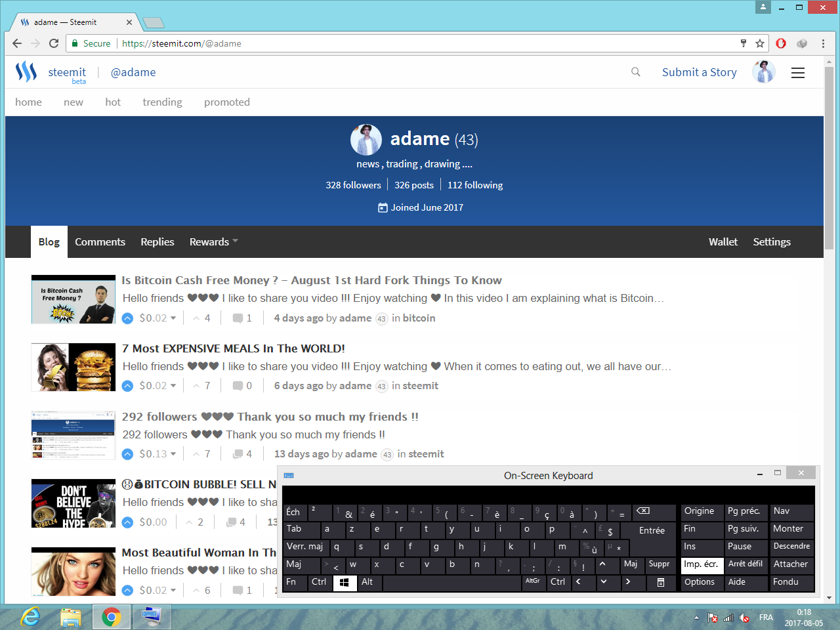Click Submit a Story link
The width and height of the screenshot is (840, 630).
point(699,72)
